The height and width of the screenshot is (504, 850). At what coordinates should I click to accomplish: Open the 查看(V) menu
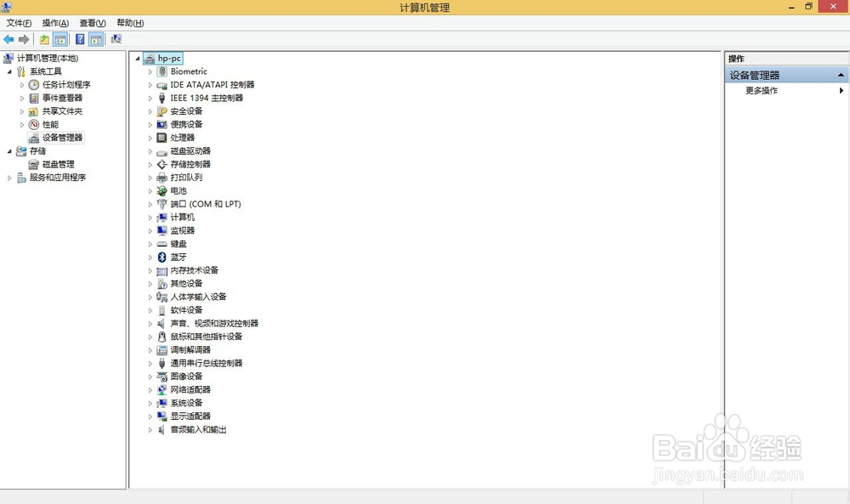click(x=93, y=23)
